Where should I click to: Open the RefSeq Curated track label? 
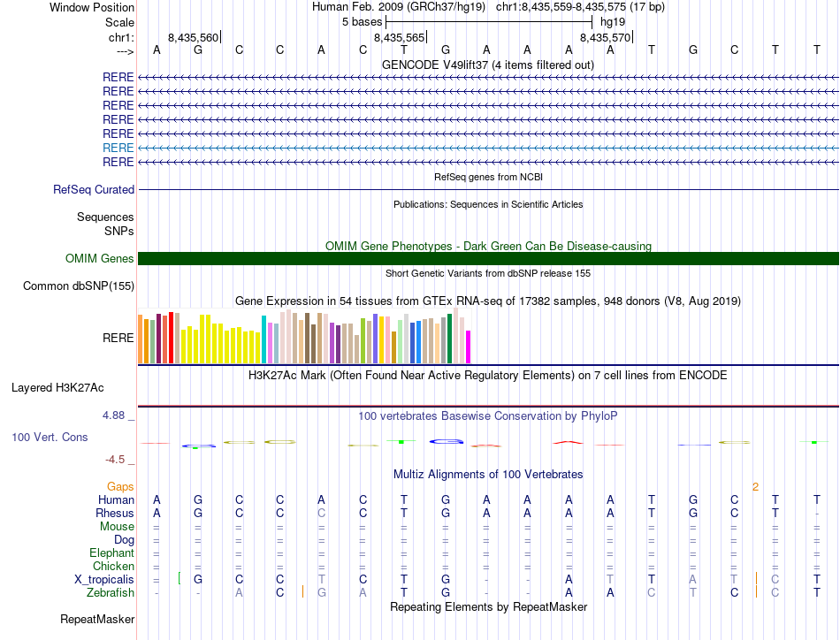(x=94, y=189)
